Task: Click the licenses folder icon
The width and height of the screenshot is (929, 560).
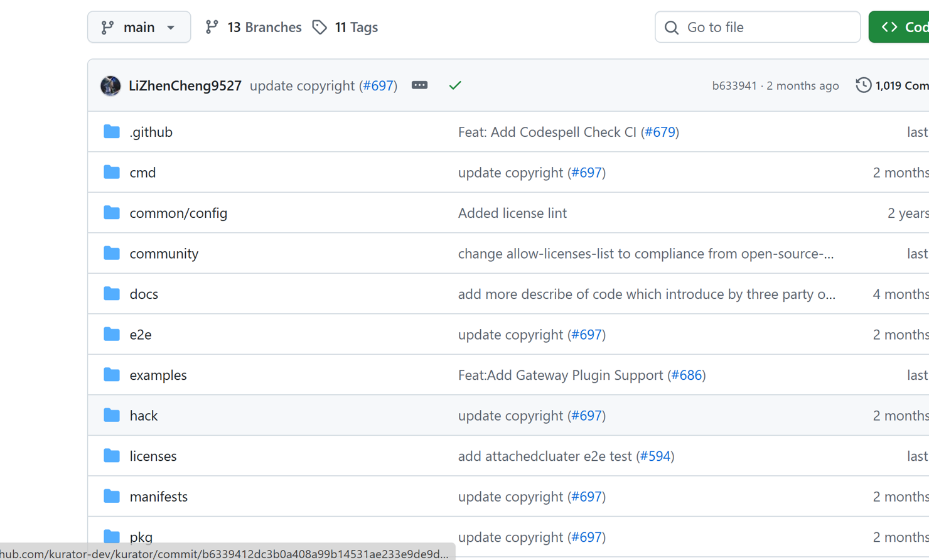Action: point(112,455)
